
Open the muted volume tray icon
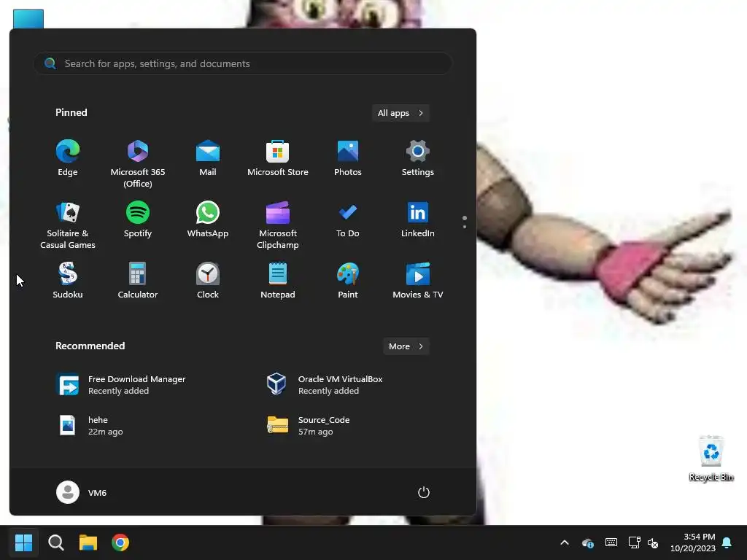pos(653,542)
